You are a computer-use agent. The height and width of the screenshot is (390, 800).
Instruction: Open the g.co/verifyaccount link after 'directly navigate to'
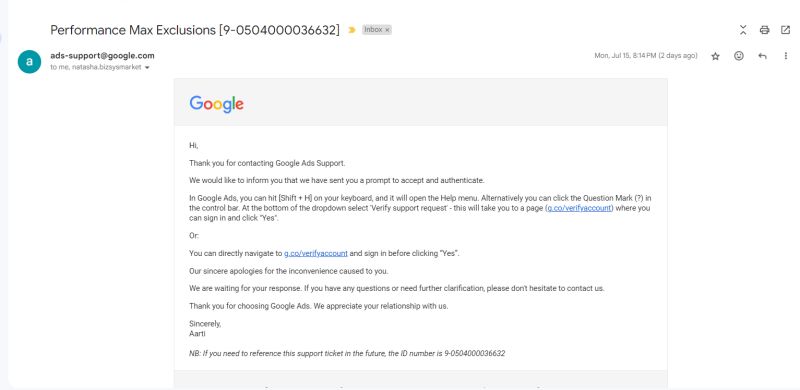[316, 253]
